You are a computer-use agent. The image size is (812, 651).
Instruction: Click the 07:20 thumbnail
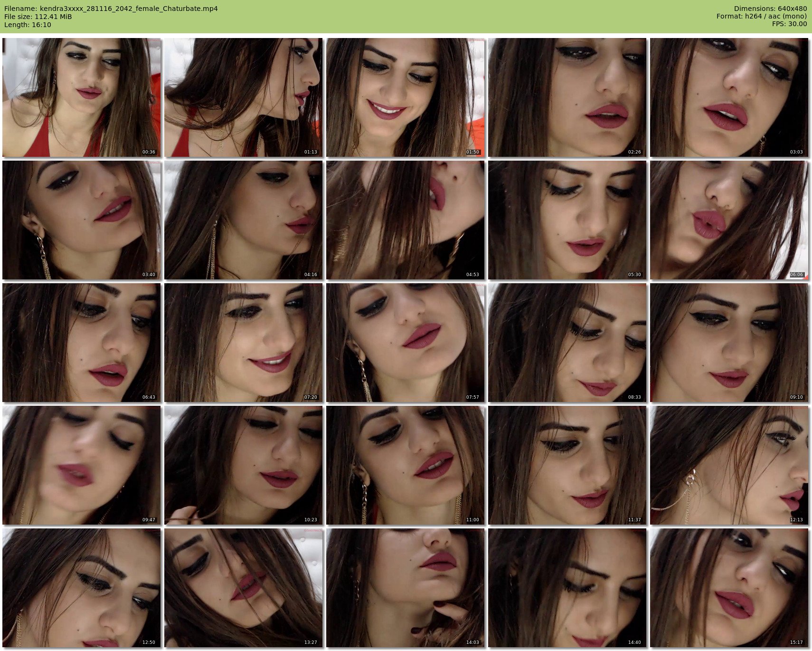(243, 343)
